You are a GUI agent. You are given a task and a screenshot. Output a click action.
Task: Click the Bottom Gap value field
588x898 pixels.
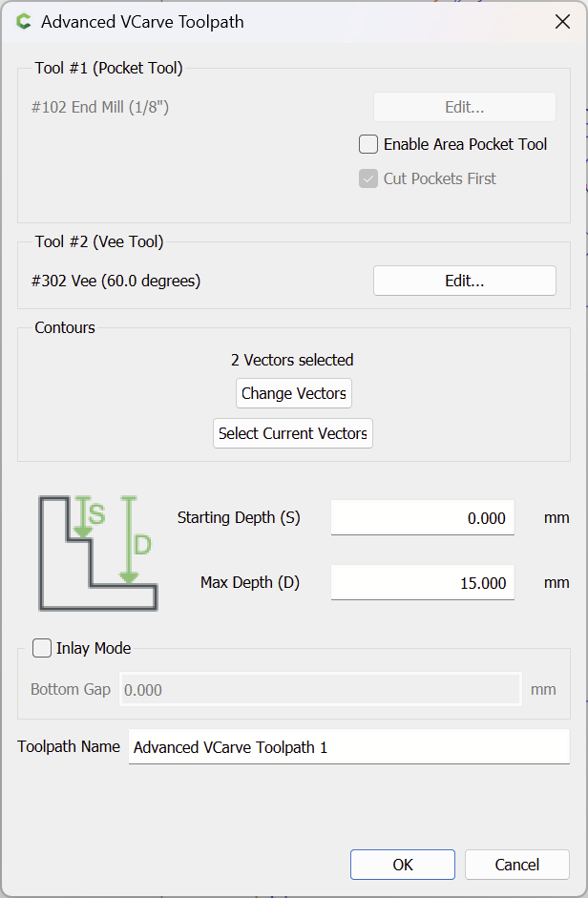pos(321,690)
